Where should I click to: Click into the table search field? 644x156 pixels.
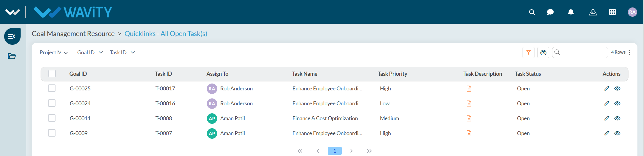(580, 52)
